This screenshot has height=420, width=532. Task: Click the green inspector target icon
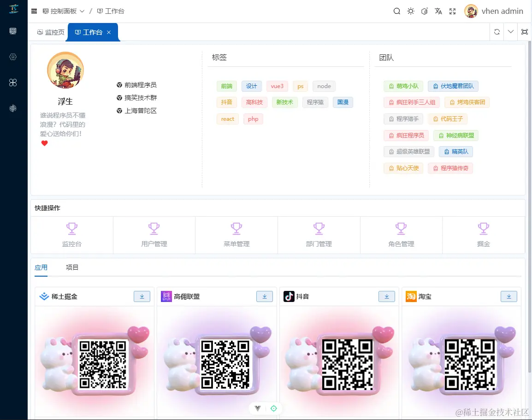274,408
